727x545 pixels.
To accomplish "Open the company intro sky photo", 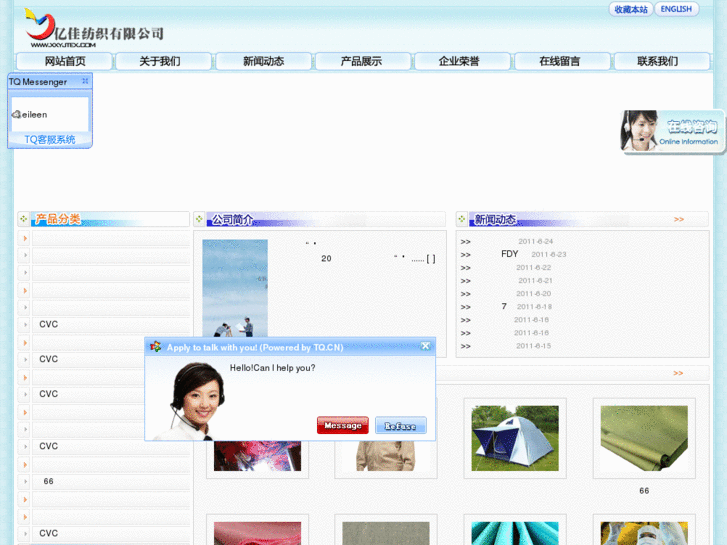I will click(x=235, y=288).
